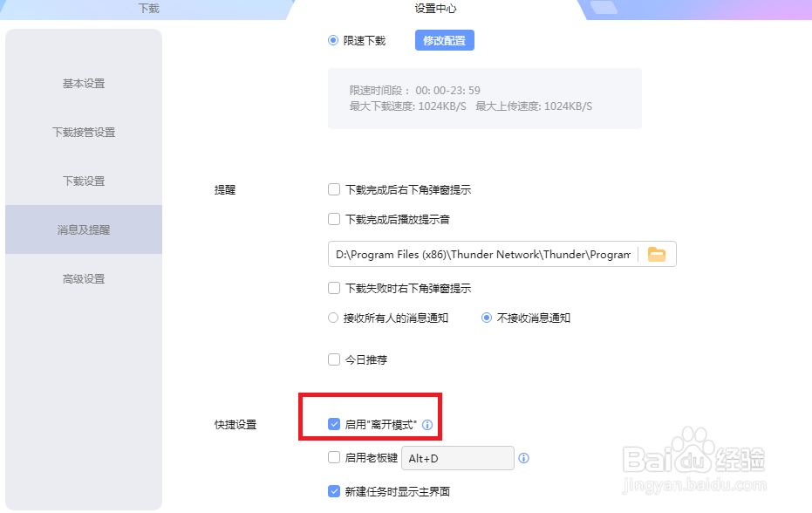Click the 最大下载速度: 1024KB/S text
Image resolution: width=812 pixels, height=513 pixels.
pyautogui.click(x=407, y=106)
